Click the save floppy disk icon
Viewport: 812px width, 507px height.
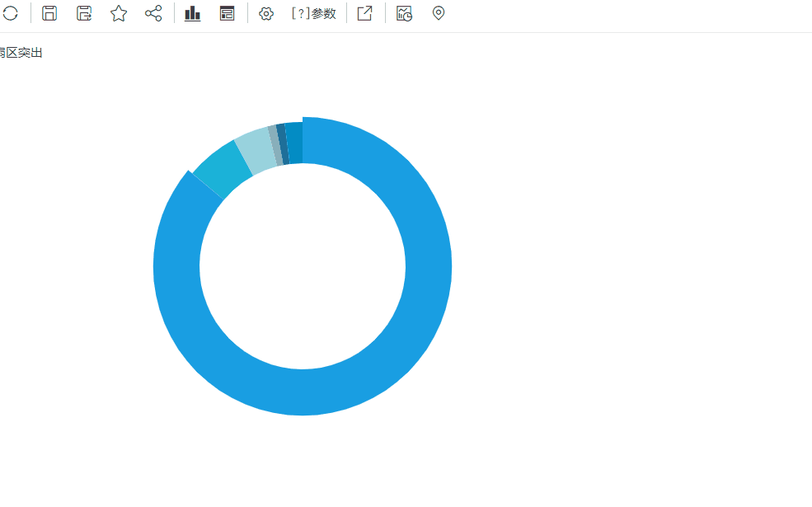point(49,13)
